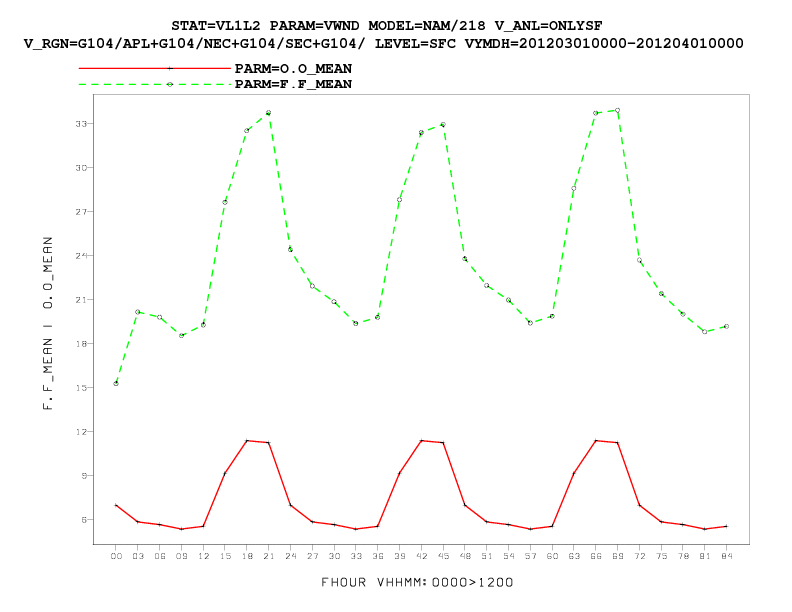Screen dimensions: 792x612
Task: Click y-axis tick label 18
Action: pos(81,343)
